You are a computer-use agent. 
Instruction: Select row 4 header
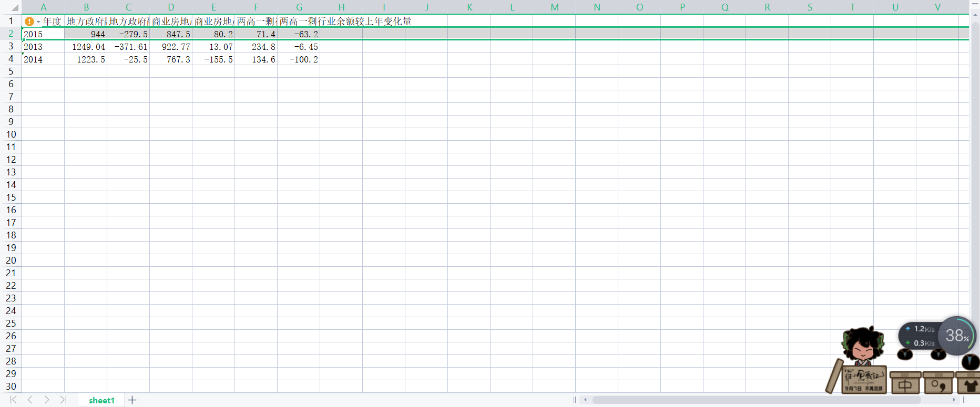click(x=11, y=59)
